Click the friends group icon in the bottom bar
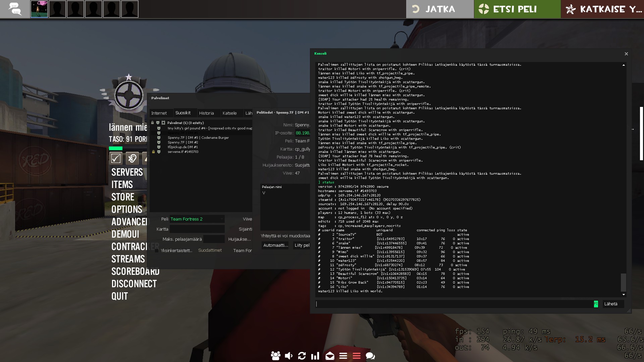The image size is (644, 362). coord(275,356)
